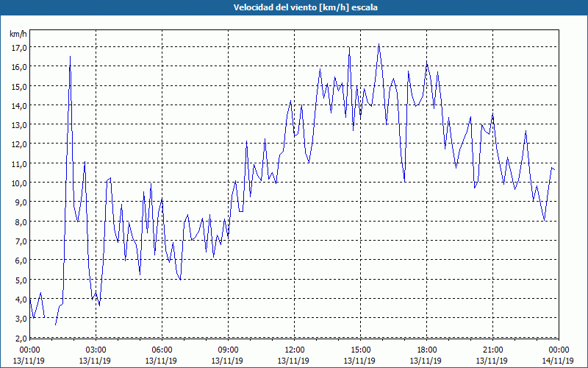Click the '12:00' time label
The width and height of the screenshot is (588, 368).
(294, 350)
